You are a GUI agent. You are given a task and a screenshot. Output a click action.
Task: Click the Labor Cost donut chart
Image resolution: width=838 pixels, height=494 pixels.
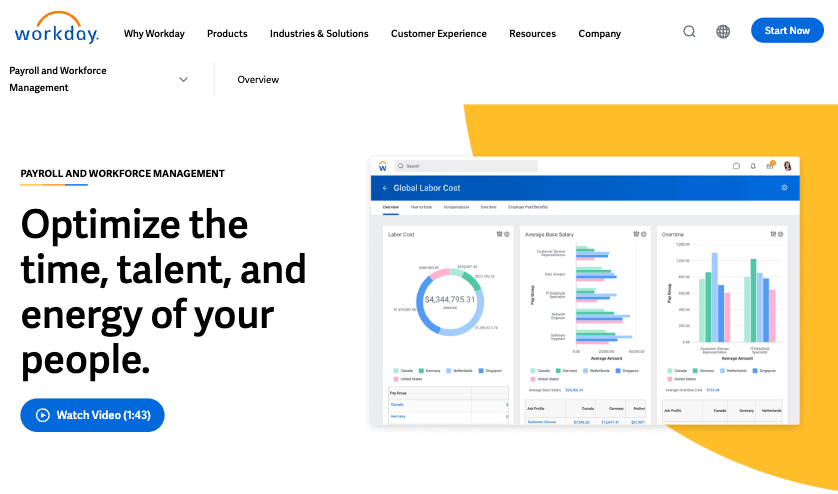[450, 302]
